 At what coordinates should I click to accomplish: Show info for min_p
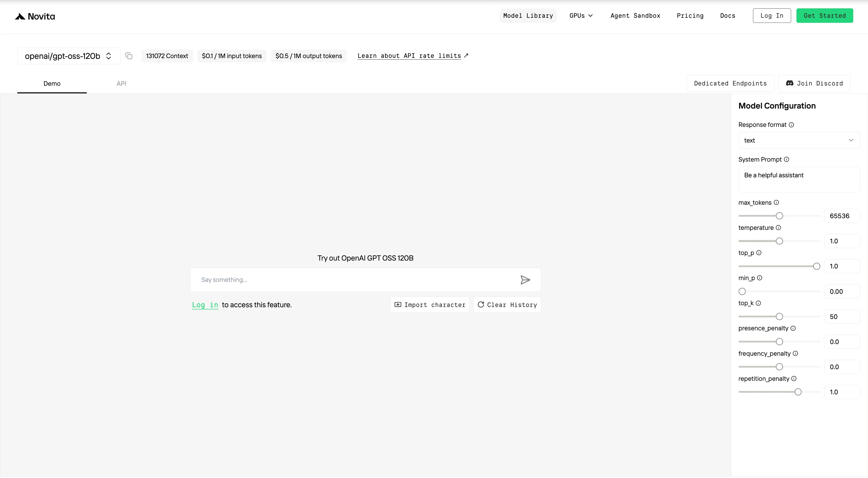(759, 278)
